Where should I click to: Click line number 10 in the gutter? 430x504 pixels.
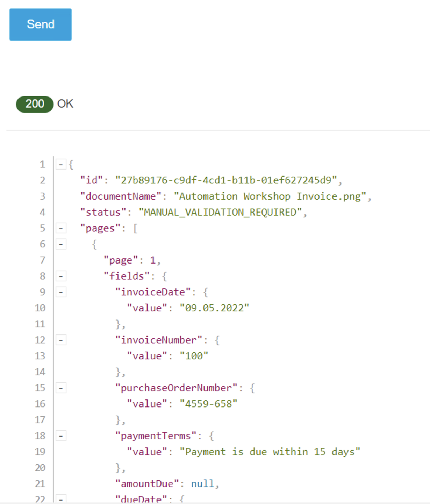point(40,308)
